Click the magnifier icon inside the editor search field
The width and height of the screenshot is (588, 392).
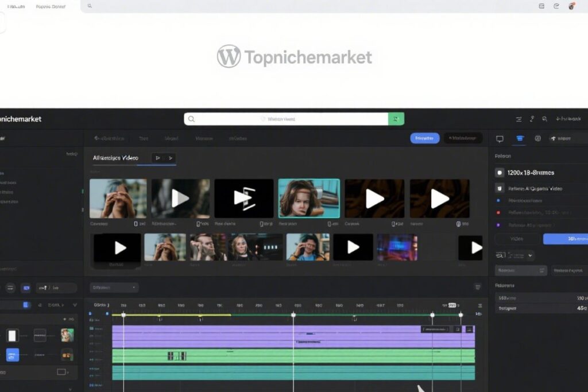pyautogui.click(x=191, y=119)
